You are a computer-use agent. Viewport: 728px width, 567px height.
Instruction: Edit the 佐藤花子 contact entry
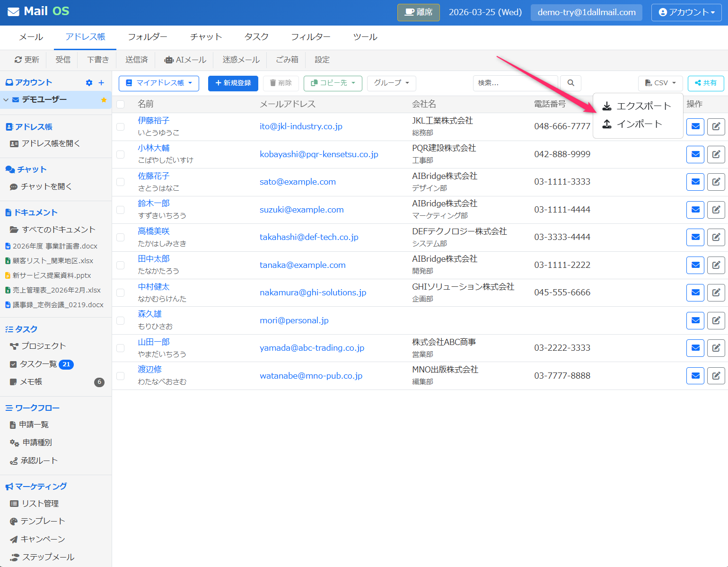(x=716, y=182)
